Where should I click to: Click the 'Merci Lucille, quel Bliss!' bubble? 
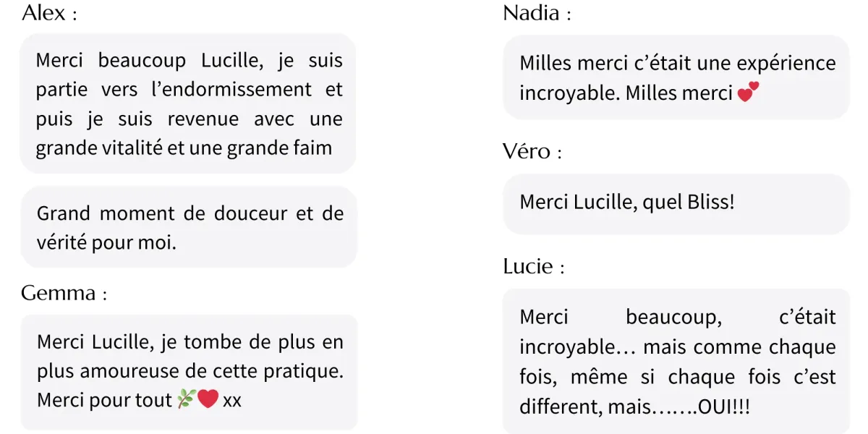(x=676, y=204)
